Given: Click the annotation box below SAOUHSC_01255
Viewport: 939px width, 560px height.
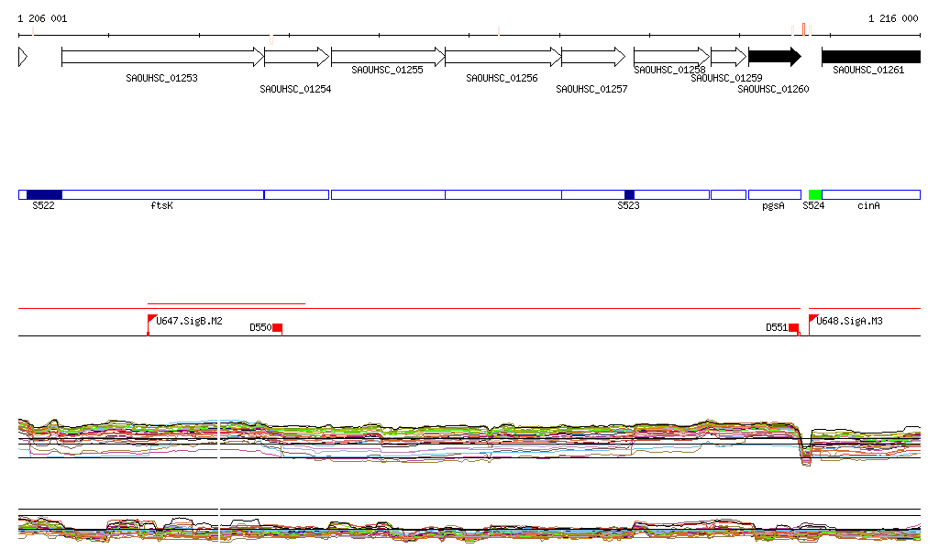Looking at the screenshot, I should 388,194.
